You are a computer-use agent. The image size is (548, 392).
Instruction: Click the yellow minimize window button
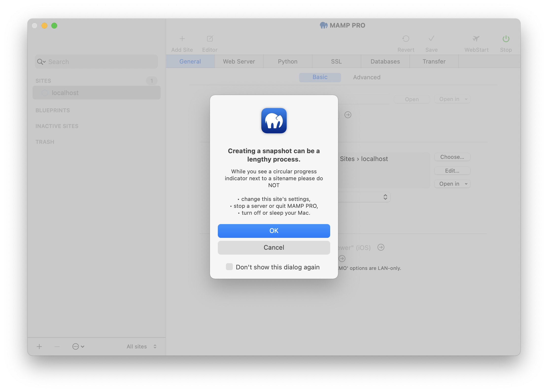[x=44, y=26]
